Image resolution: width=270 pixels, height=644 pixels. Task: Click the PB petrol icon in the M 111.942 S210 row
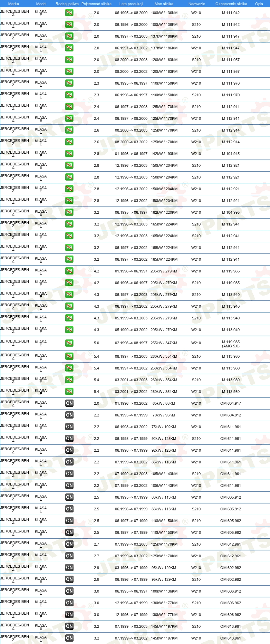pyautogui.click(x=69, y=25)
